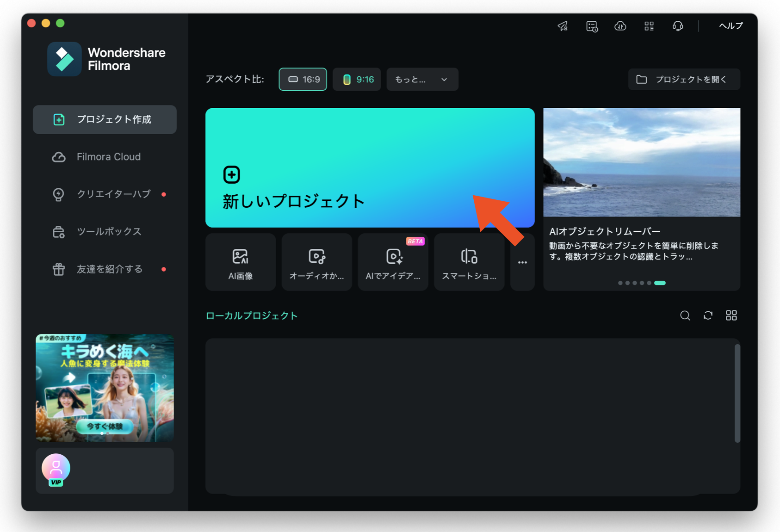Create 新しいプロジェクト
Image resolution: width=780 pixels, height=532 pixels.
[x=370, y=167]
